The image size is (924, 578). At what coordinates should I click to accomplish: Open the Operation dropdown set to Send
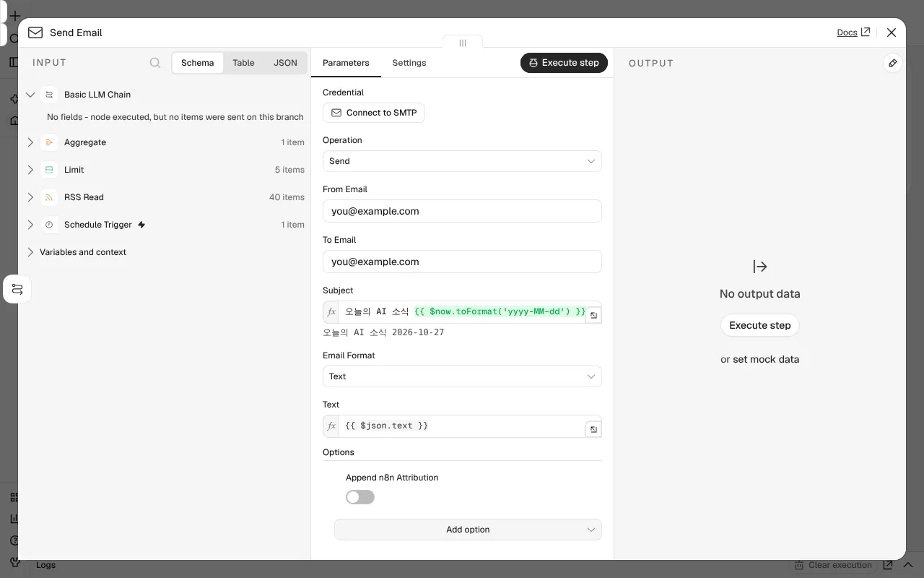462,161
